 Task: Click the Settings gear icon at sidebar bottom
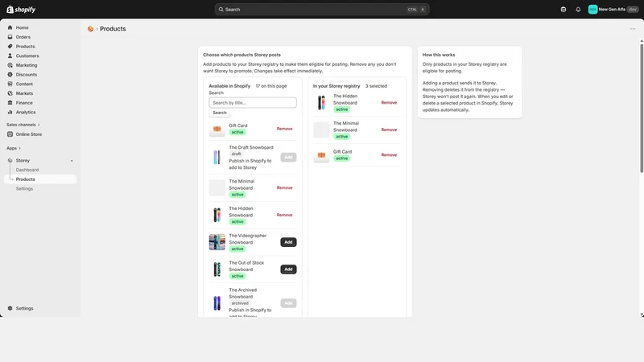click(10, 308)
